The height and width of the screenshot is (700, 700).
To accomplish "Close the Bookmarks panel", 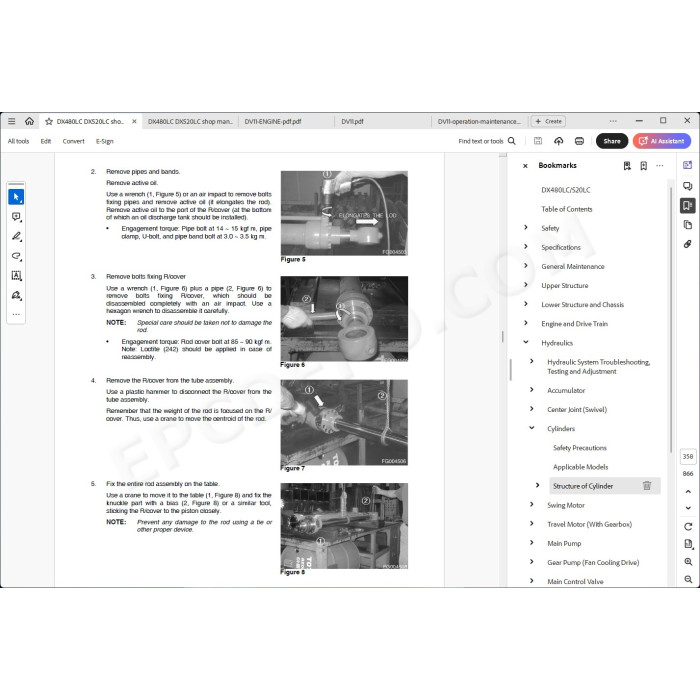I will pos(525,166).
